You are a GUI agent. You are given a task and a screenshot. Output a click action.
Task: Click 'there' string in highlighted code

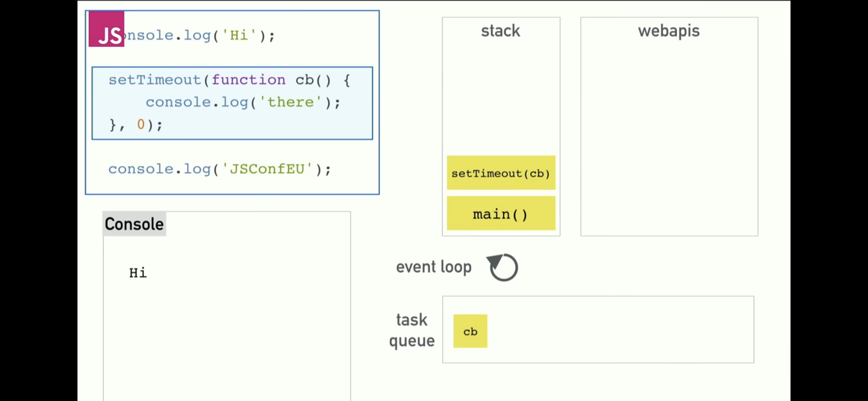[290, 102]
